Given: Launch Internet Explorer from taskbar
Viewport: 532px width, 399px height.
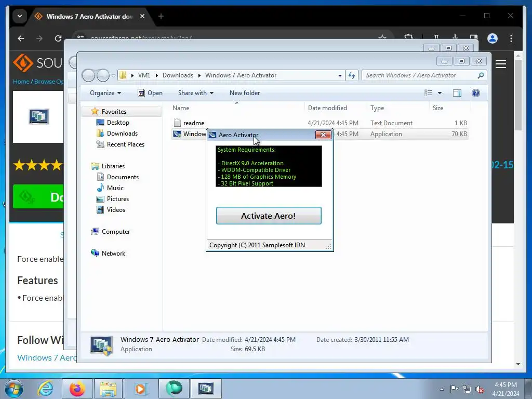Looking at the screenshot, I should (x=45, y=389).
